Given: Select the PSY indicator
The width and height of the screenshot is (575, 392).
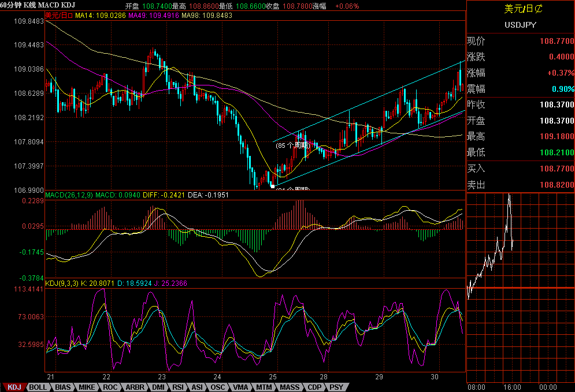Looking at the screenshot, I should [x=335, y=387].
